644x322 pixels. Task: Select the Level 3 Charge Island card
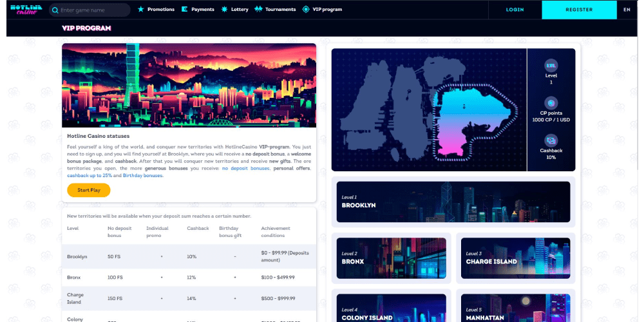(x=515, y=258)
